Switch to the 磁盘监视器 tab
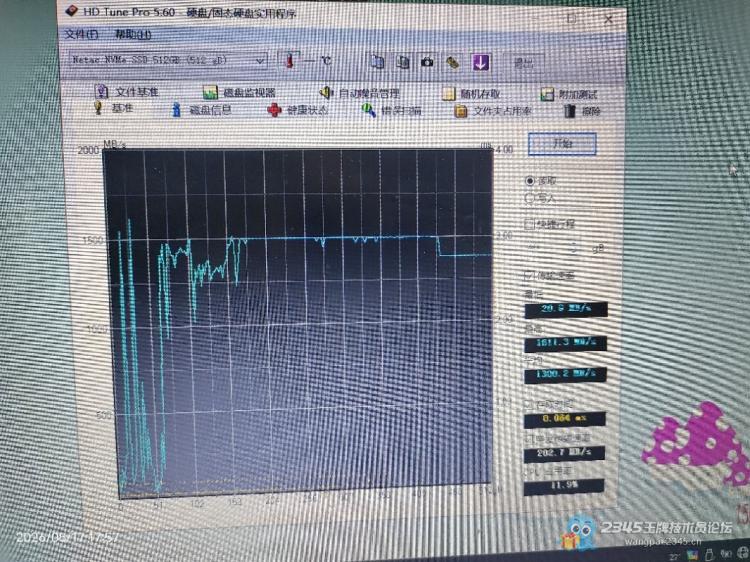Screen dimensions: 750x562 click(239, 92)
